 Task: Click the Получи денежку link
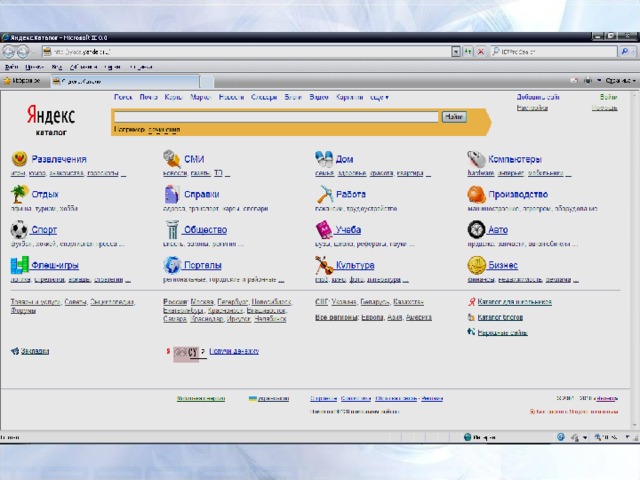click(234, 351)
